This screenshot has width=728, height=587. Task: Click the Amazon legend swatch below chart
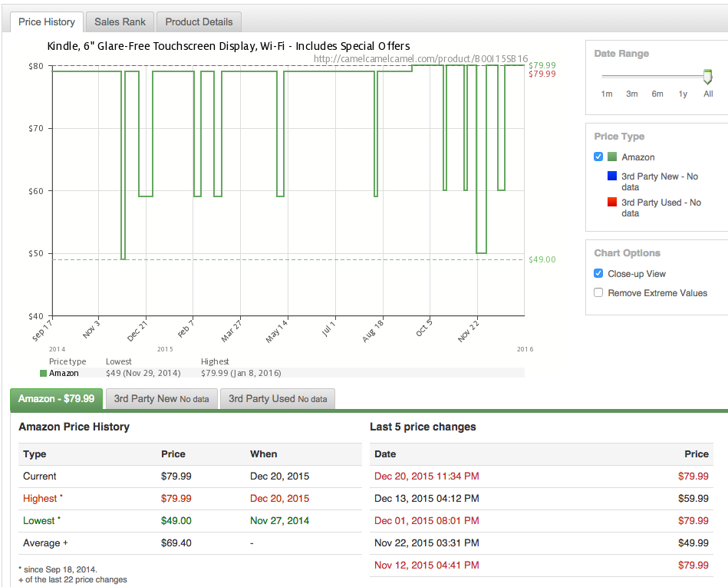pos(43,374)
